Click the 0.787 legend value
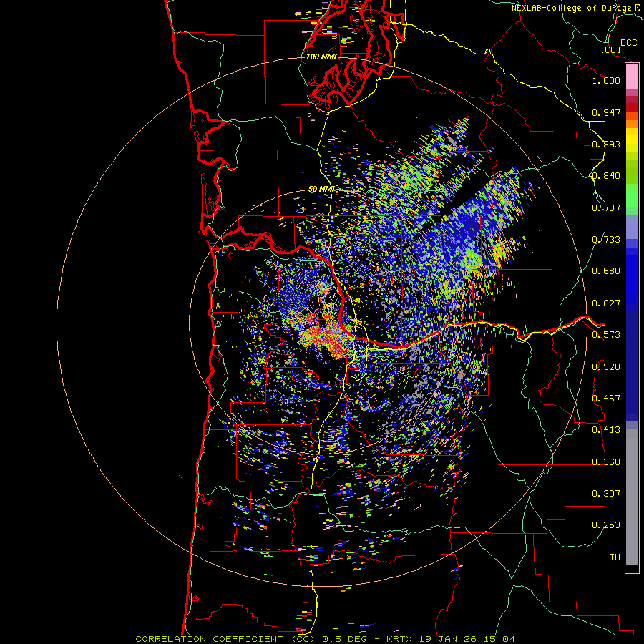 [606, 208]
